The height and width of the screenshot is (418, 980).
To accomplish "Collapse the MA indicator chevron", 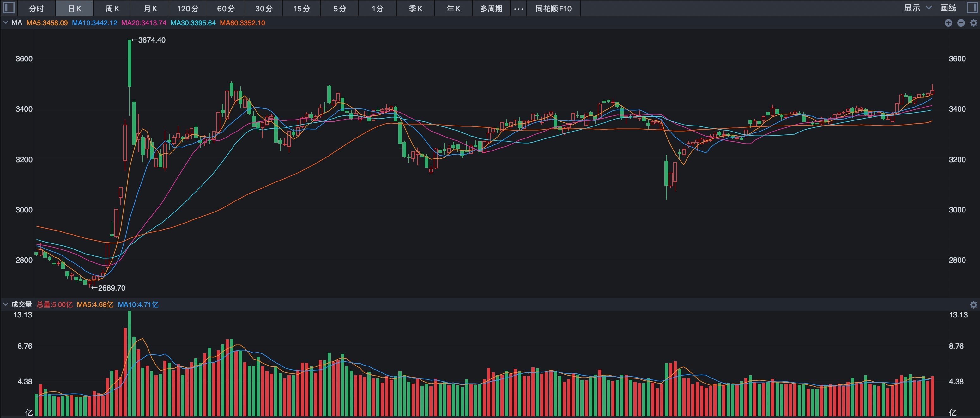I will point(5,22).
